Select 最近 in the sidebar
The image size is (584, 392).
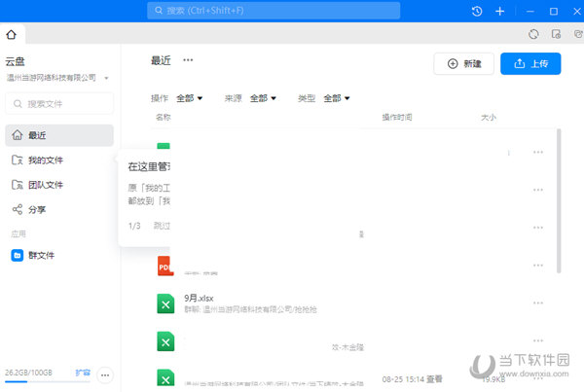tap(59, 135)
